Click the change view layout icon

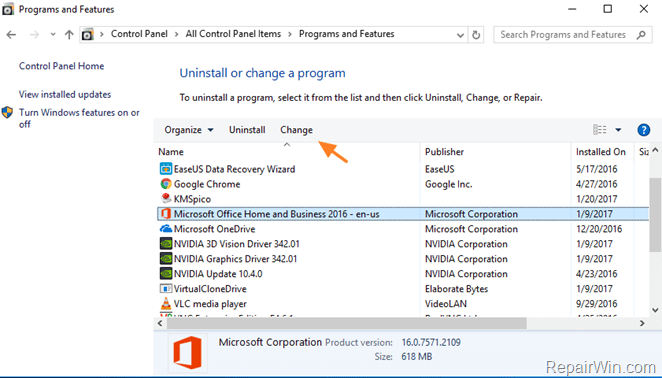coord(600,130)
